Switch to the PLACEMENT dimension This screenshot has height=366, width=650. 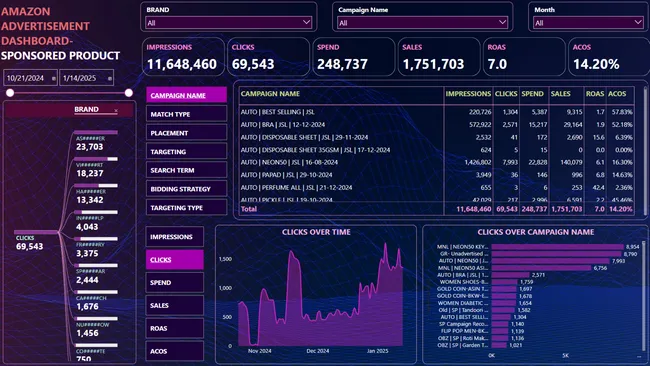(187, 133)
